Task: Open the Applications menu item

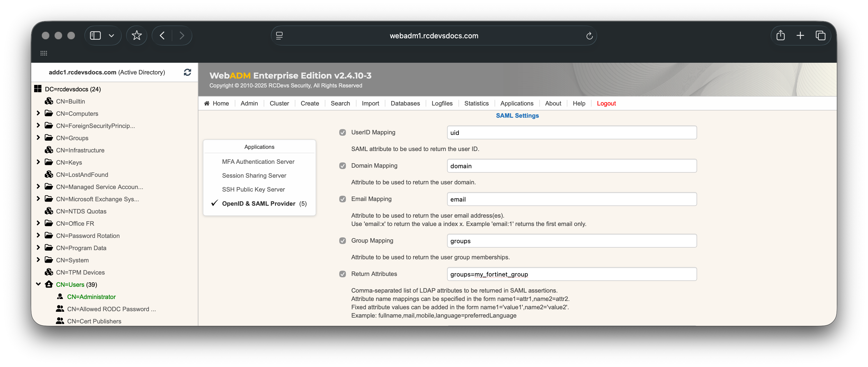Action: tap(517, 103)
